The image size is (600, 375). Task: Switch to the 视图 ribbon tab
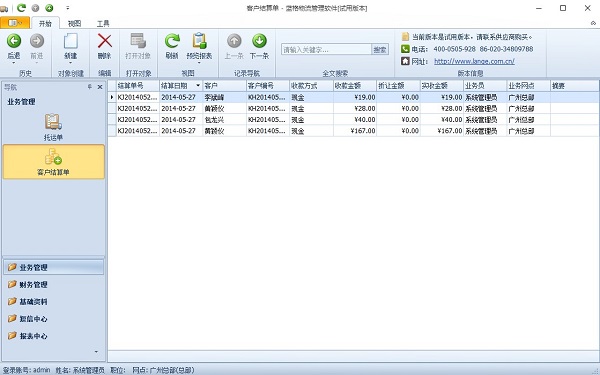point(74,23)
